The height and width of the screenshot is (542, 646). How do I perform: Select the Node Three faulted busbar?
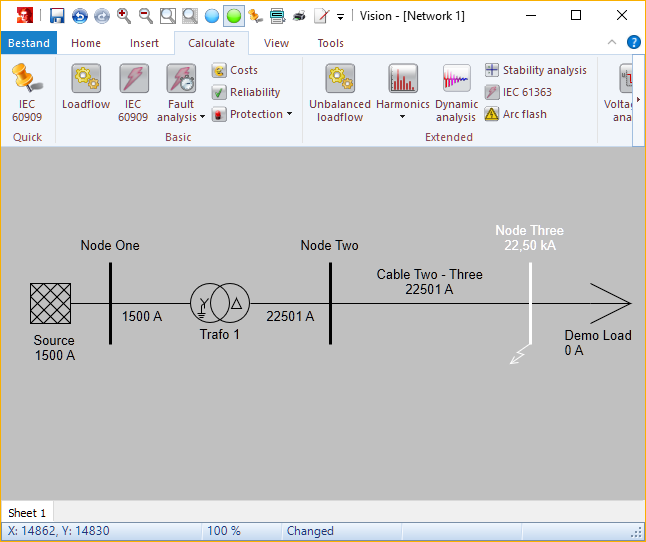[530, 304]
